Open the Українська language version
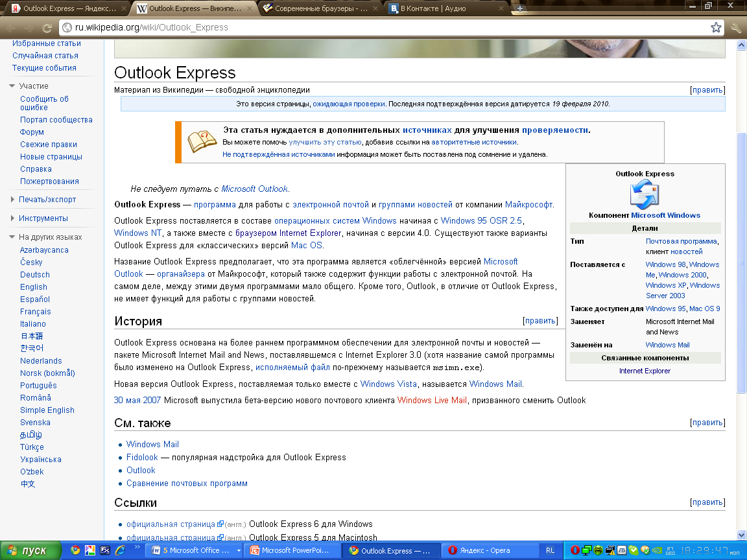The image size is (747, 560). coord(40,460)
